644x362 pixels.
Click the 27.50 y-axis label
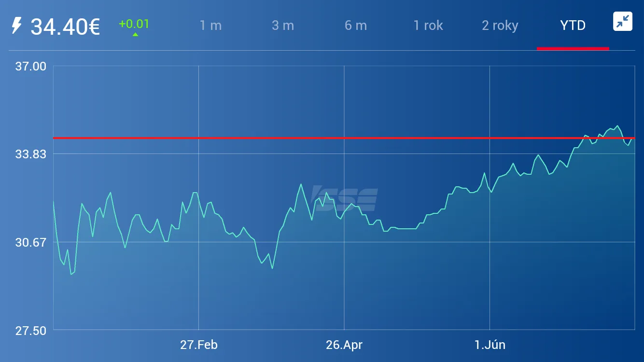[31, 331]
